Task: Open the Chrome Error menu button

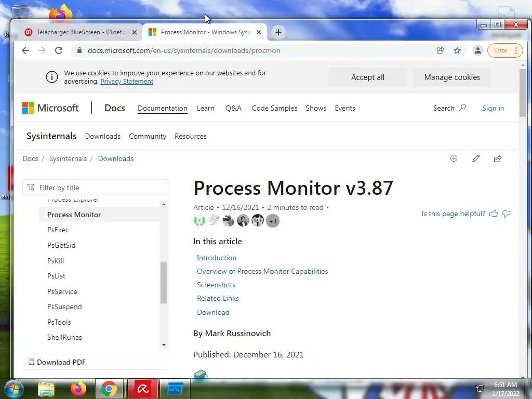Action: 505,50
